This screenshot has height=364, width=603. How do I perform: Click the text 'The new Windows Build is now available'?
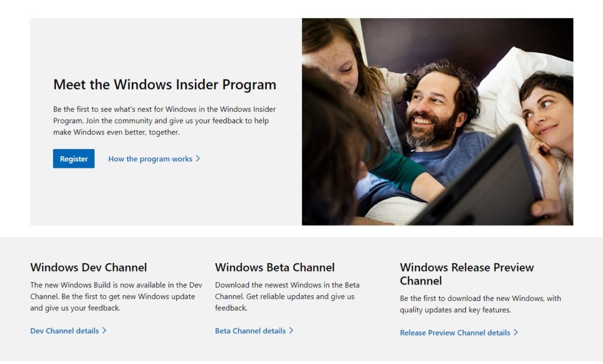102,285
